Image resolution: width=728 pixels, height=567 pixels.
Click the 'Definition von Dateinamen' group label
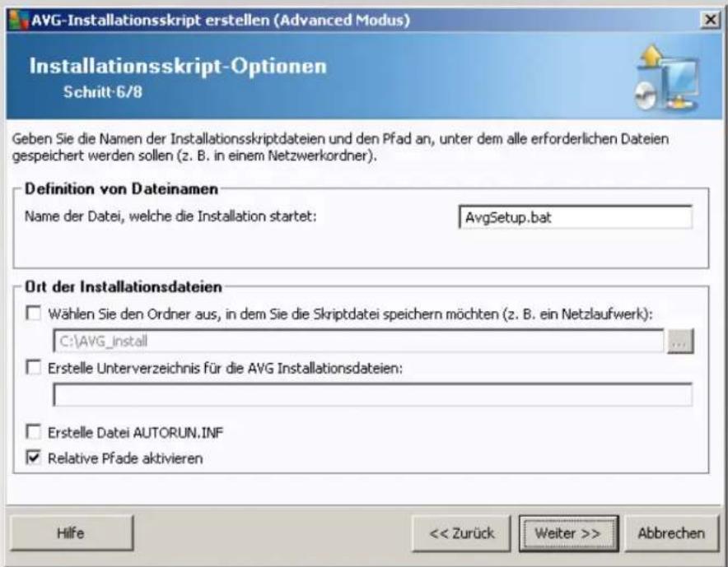click(x=121, y=188)
